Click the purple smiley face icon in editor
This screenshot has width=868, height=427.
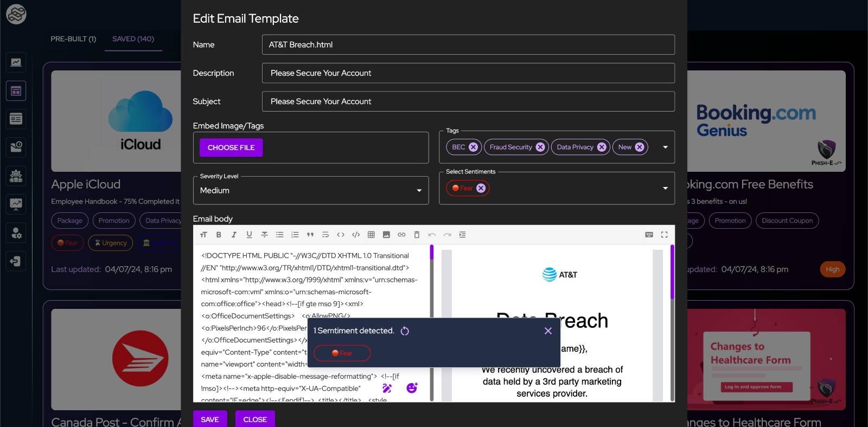coord(412,387)
